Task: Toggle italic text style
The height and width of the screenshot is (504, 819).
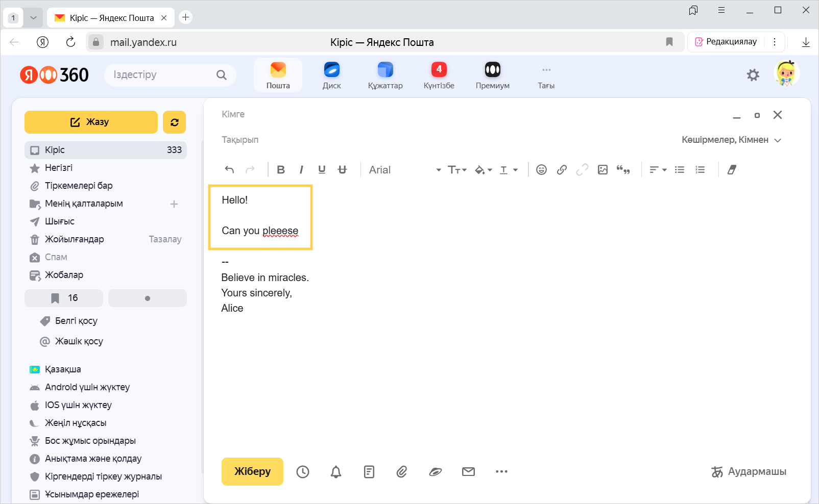Action: (301, 170)
